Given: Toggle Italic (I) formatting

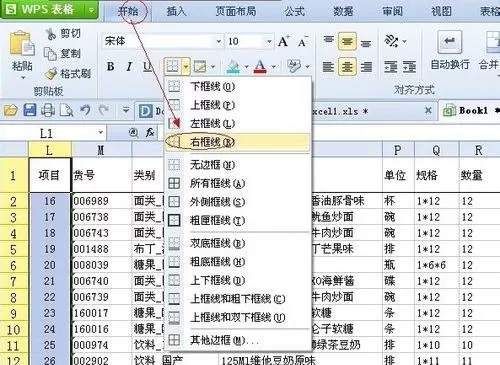Looking at the screenshot, I should click(129, 67).
